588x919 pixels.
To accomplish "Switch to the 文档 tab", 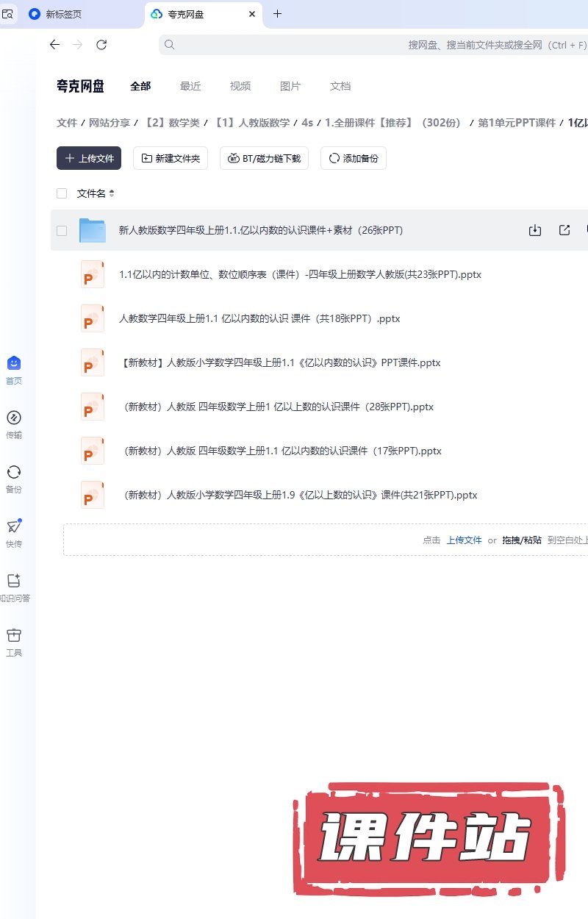I will coord(340,86).
